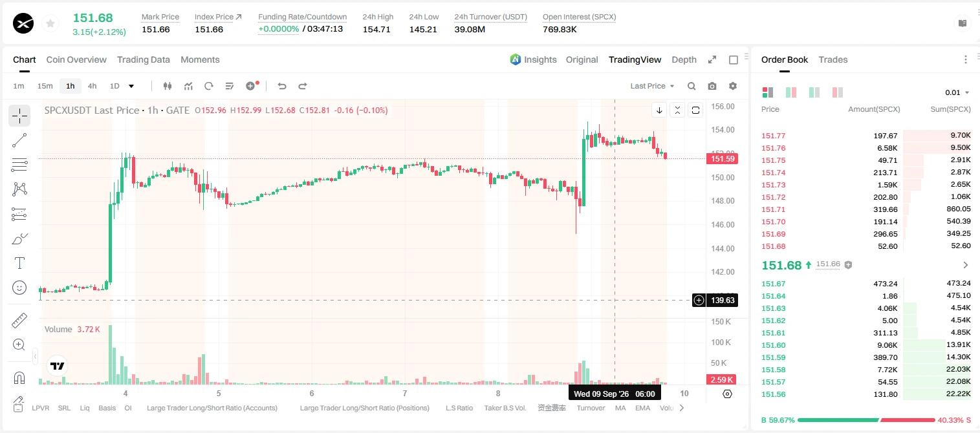The width and height of the screenshot is (980, 433).
Task: Enable the Taker B.S Vol. indicator
Action: coord(505,408)
